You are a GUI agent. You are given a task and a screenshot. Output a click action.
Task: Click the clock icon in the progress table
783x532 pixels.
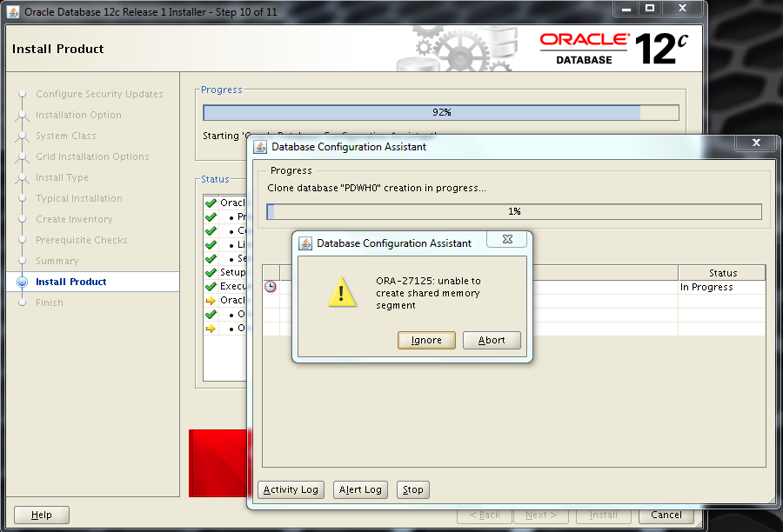271,287
